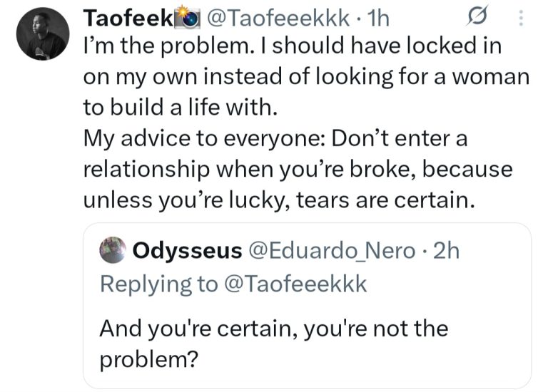Click the "Replying to" label
This screenshot has width=548, height=392.
[x=158, y=283]
